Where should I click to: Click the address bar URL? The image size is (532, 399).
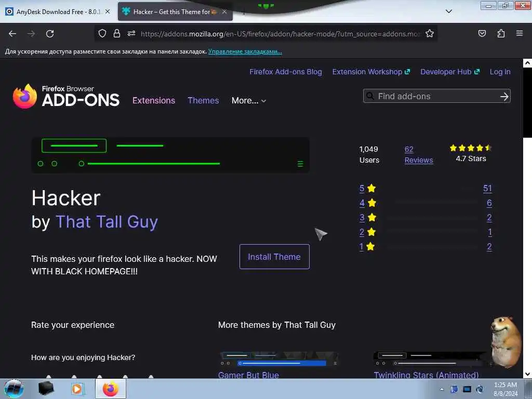pos(280,34)
